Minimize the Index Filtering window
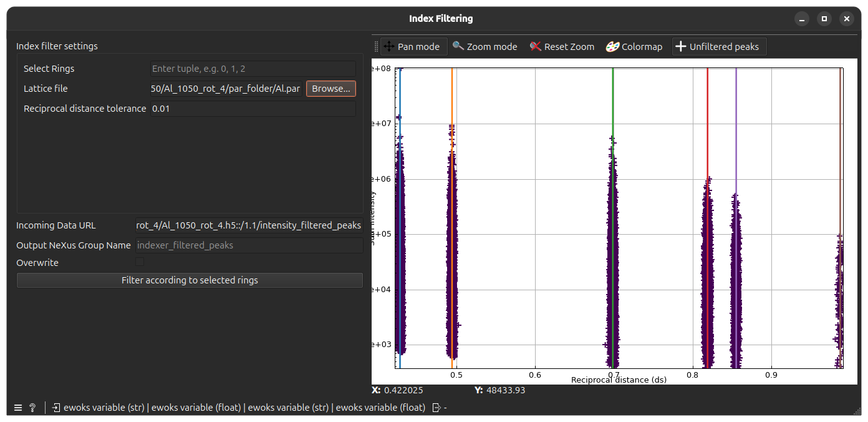Image resolution: width=868 pixels, height=422 pixels. tap(802, 19)
